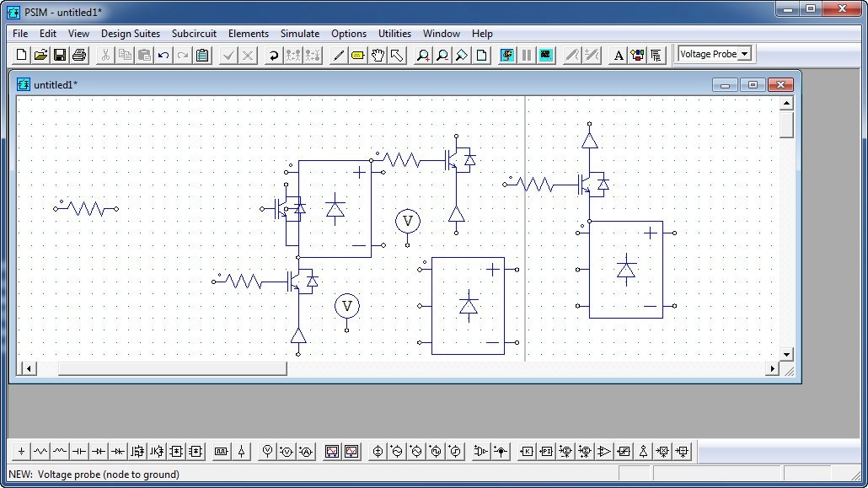Zoom in with the magnifier plus icon
Screen dimensions: 868x488
422,55
